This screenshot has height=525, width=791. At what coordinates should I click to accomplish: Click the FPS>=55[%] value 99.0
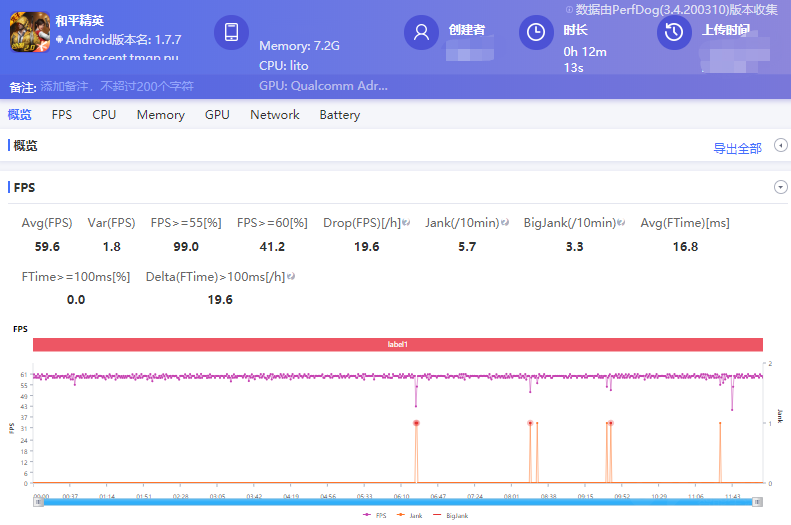point(186,247)
